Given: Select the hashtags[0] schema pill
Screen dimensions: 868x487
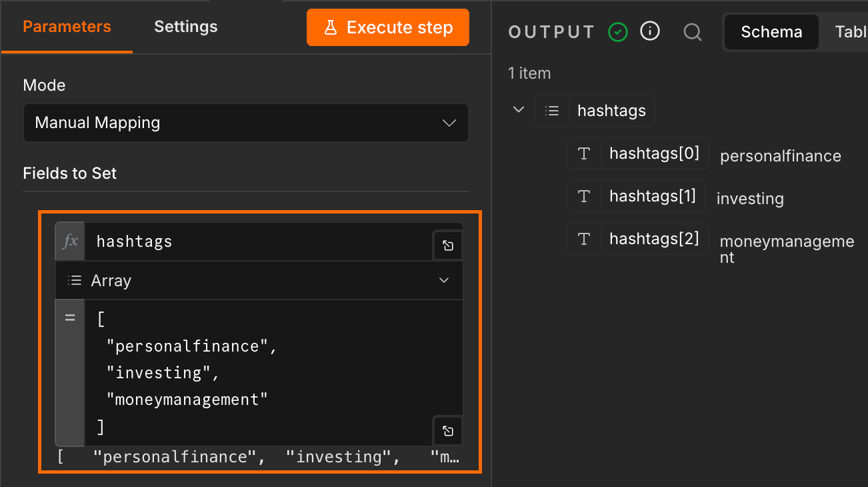Looking at the screenshot, I should tap(637, 153).
